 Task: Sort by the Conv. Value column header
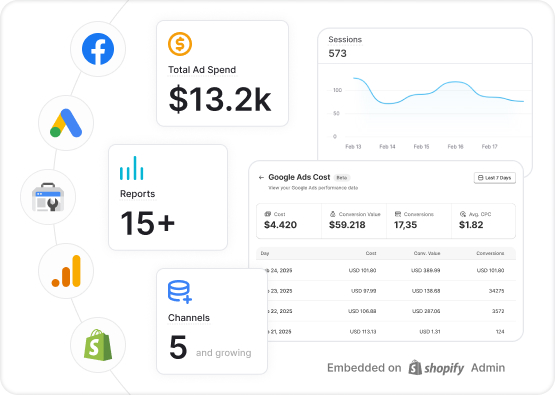[427, 253]
